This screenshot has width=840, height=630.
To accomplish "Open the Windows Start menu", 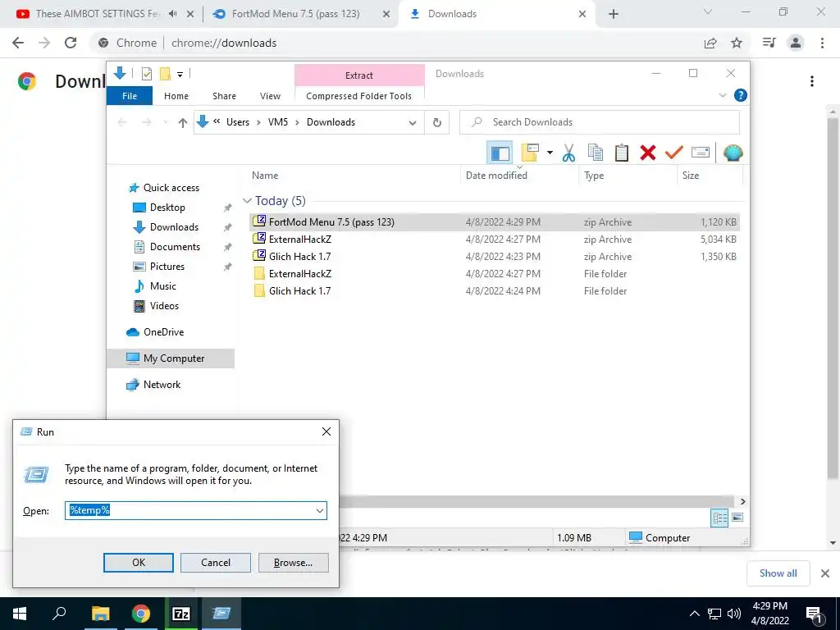I will point(20,614).
